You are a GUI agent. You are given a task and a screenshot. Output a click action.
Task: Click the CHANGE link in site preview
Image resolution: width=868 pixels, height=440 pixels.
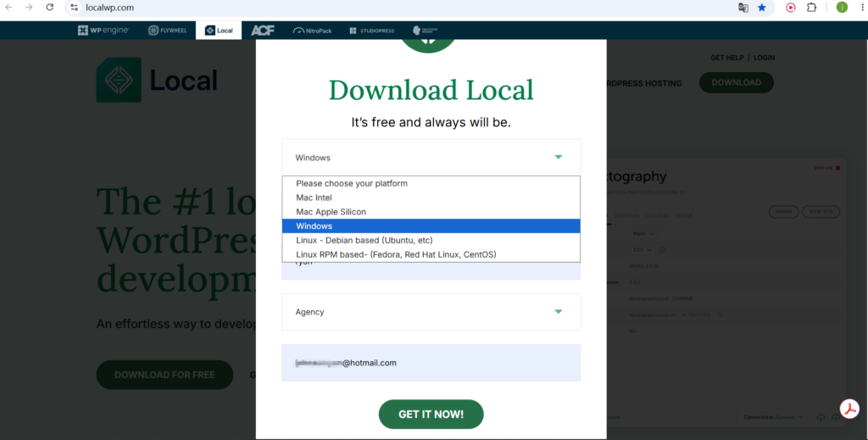coord(682,299)
